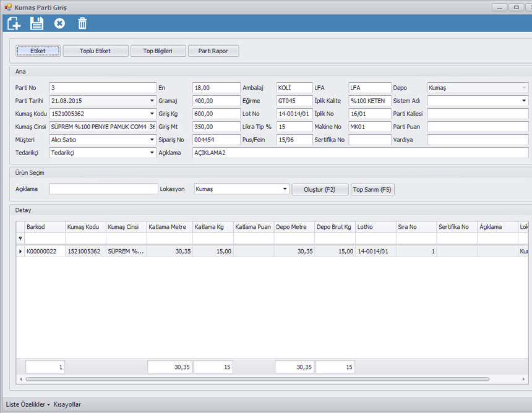Viewport: 532px width, 413px height.
Task: Expand the Kumaş Kodu combo box
Action: click(x=152, y=114)
